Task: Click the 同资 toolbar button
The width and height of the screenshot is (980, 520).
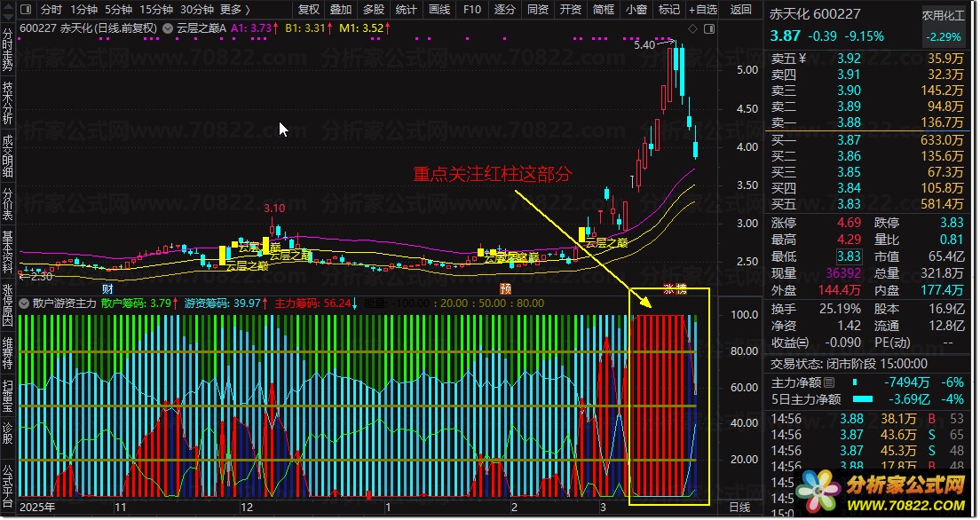Action: point(538,10)
